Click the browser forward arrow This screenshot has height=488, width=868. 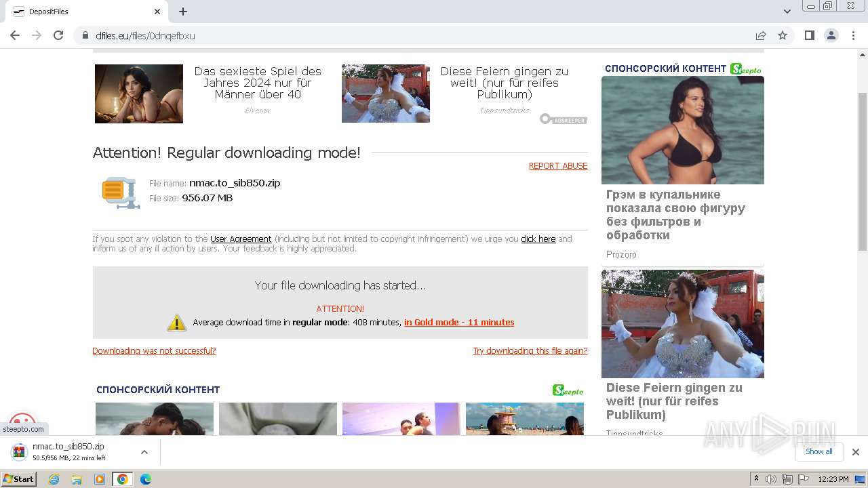(x=37, y=35)
